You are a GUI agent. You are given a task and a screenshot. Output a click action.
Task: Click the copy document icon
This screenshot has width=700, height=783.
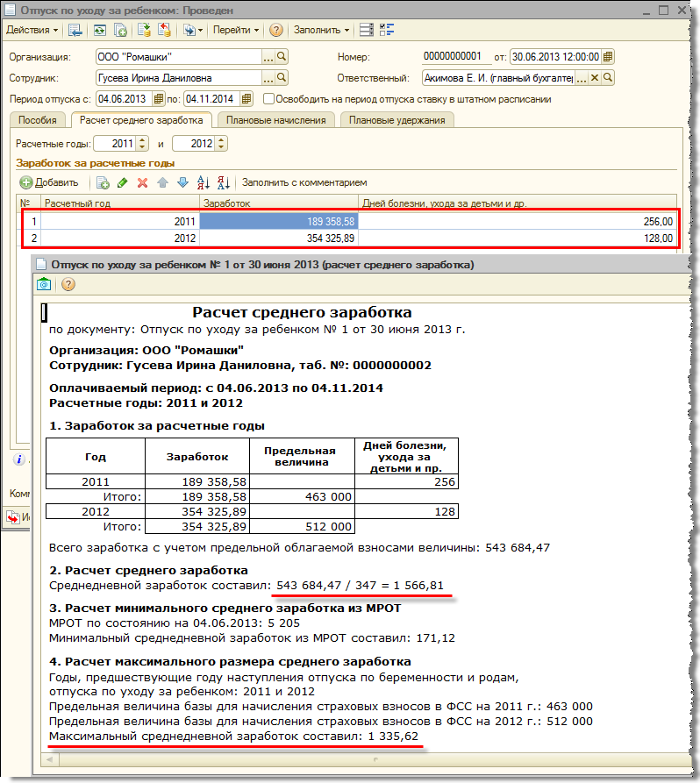(120, 30)
